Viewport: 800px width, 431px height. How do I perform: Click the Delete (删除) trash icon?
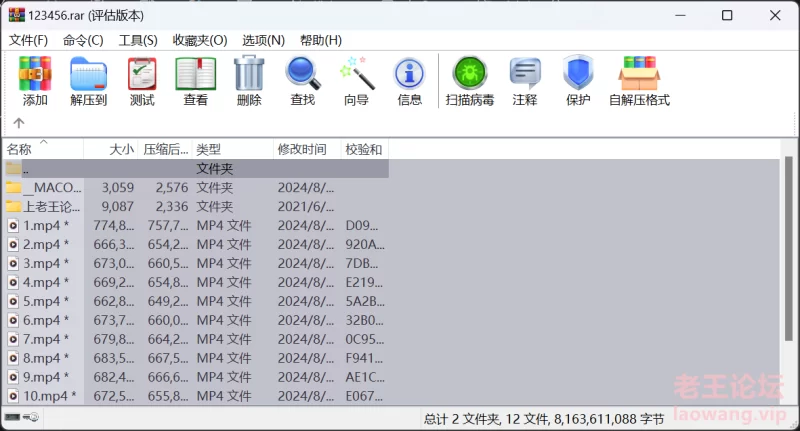click(x=249, y=74)
